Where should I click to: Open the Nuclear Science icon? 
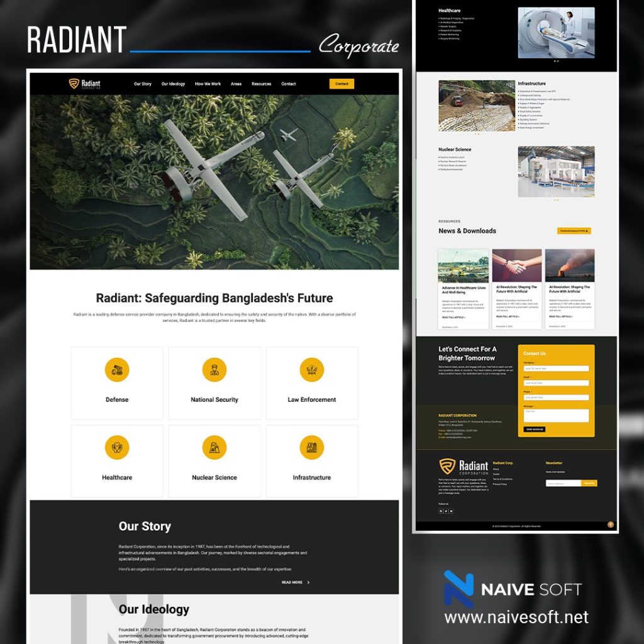point(214,448)
